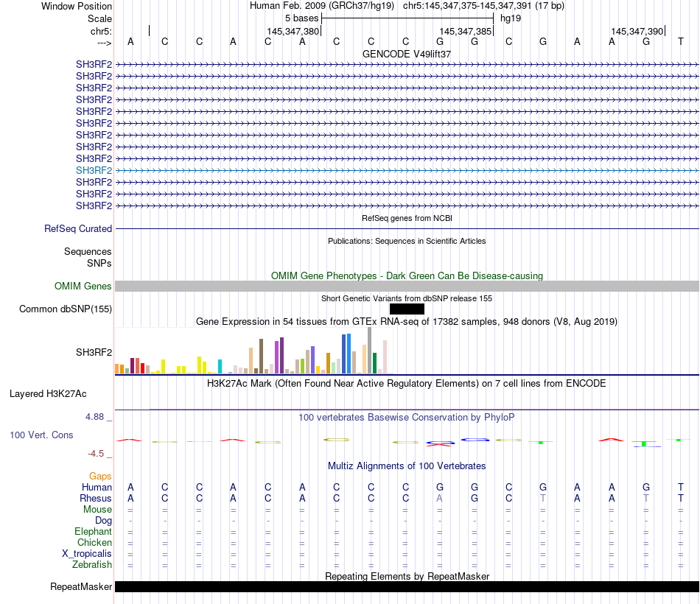Click the chr5: ruler label

pyautogui.click(x=101, y=31)
